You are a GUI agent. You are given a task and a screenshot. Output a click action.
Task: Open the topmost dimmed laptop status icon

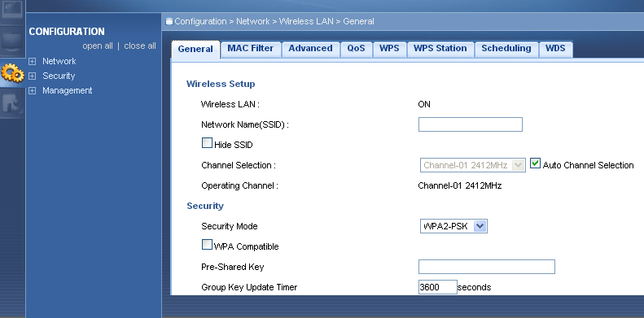[x=11, y=11]
